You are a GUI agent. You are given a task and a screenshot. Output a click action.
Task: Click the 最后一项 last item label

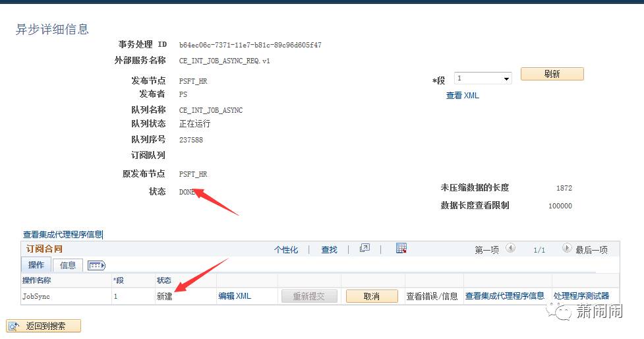pos(591,250)
